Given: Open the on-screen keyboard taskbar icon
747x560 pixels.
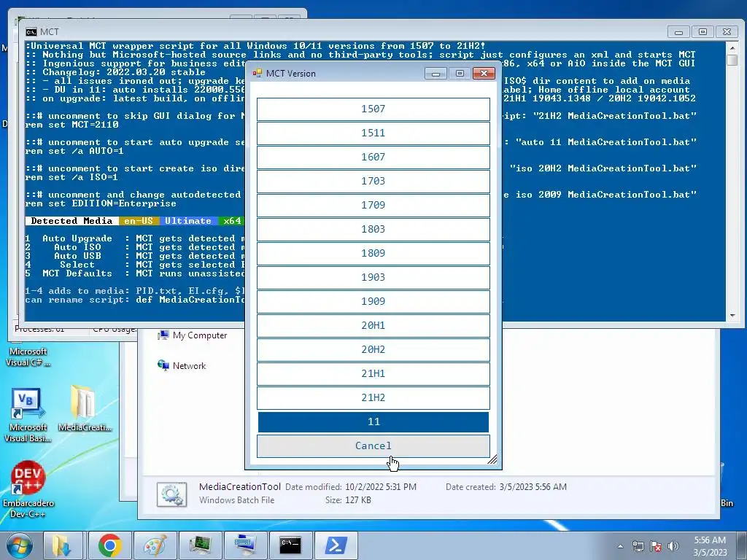Looking at the screenshot, I should pyautogui.click(x=245, y=545).
